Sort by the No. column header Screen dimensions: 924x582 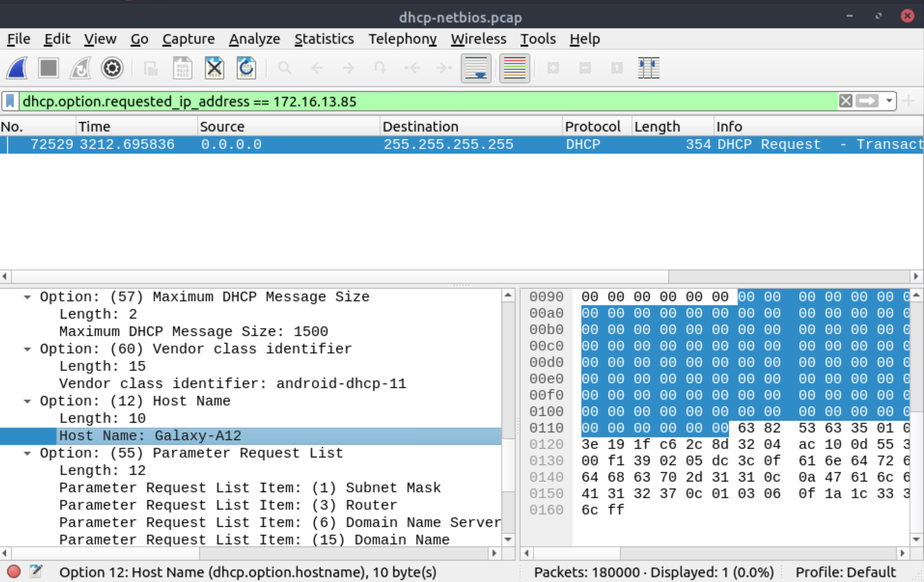click(38, 126)
